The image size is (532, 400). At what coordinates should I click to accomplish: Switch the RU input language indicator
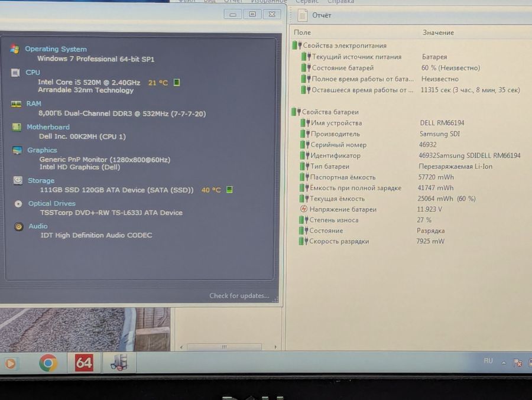tap(488, 360)
